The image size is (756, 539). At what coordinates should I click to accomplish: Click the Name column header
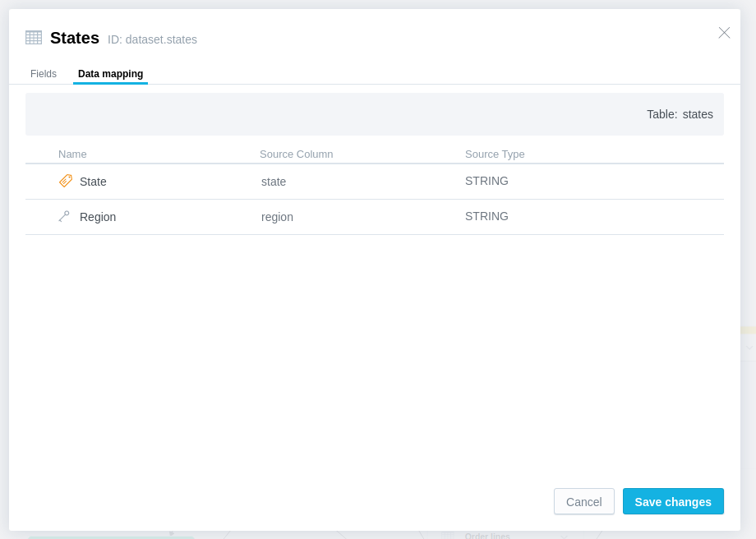[x=72, y=154]
